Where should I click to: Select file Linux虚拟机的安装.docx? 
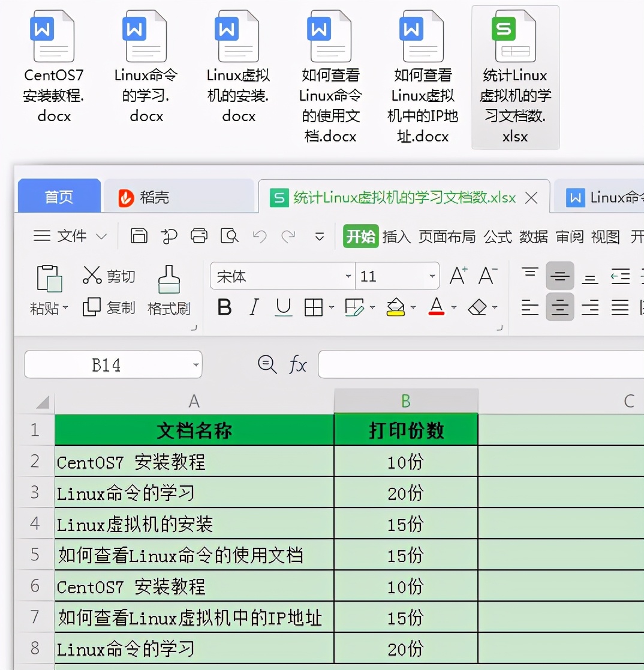coord(239,67)
